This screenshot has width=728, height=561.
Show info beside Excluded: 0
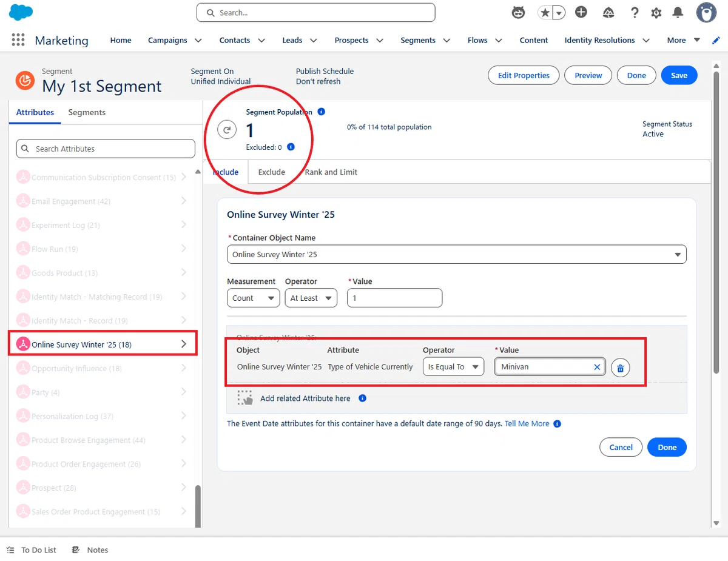tap(291, 147)
